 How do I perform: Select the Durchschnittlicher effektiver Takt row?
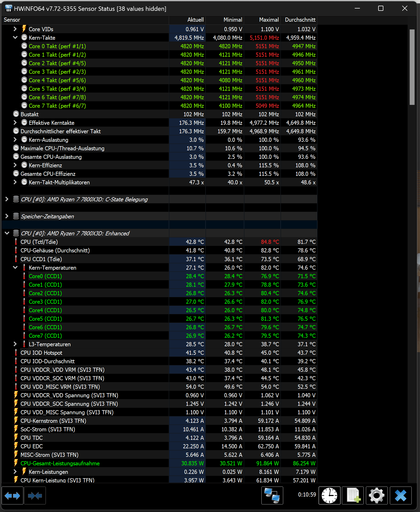(x=159, y=131)
